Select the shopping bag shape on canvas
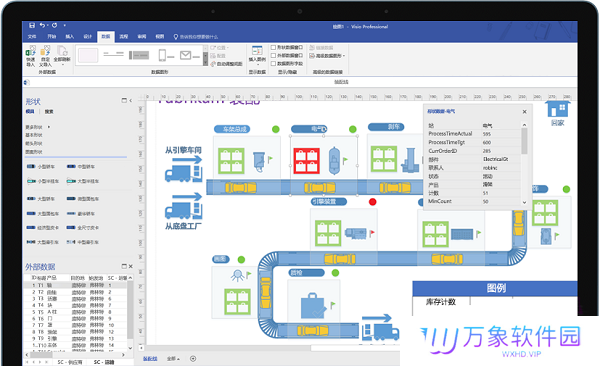Screen dimensions: 600x366 tap(313, 306)
